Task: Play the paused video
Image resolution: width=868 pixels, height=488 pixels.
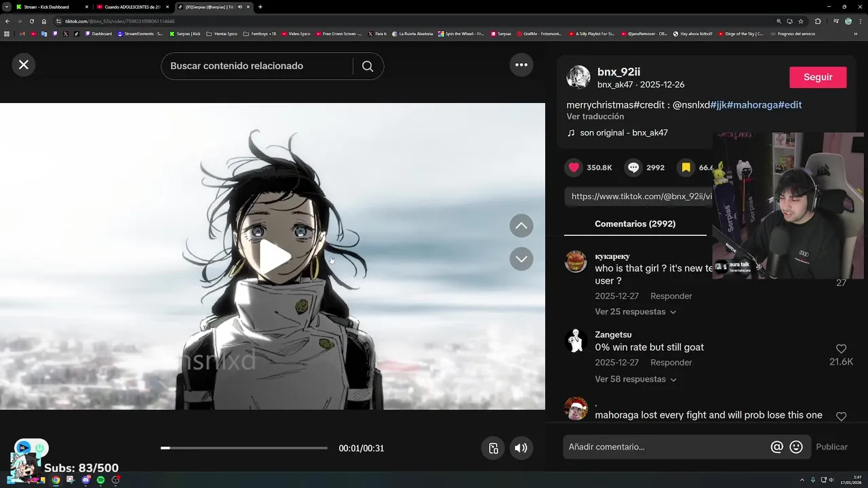Action: [x=274, y=257]
